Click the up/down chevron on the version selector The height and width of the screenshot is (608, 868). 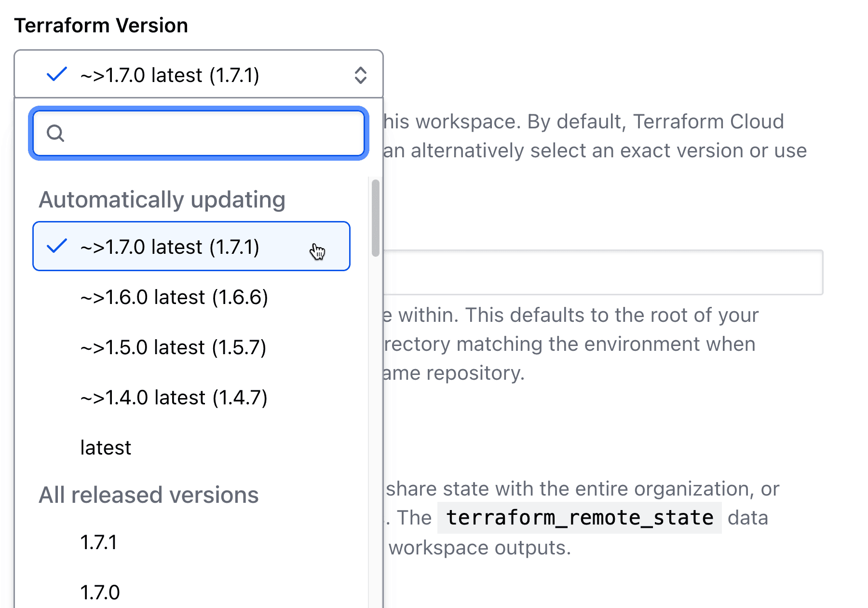click(361, 74)
